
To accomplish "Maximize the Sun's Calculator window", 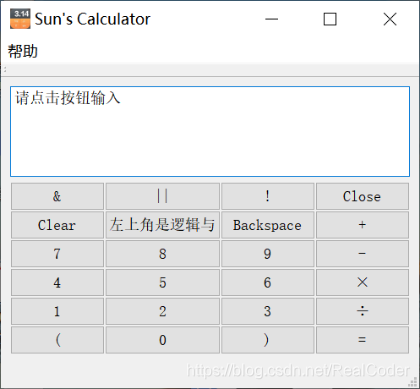I will click(330, 19).
